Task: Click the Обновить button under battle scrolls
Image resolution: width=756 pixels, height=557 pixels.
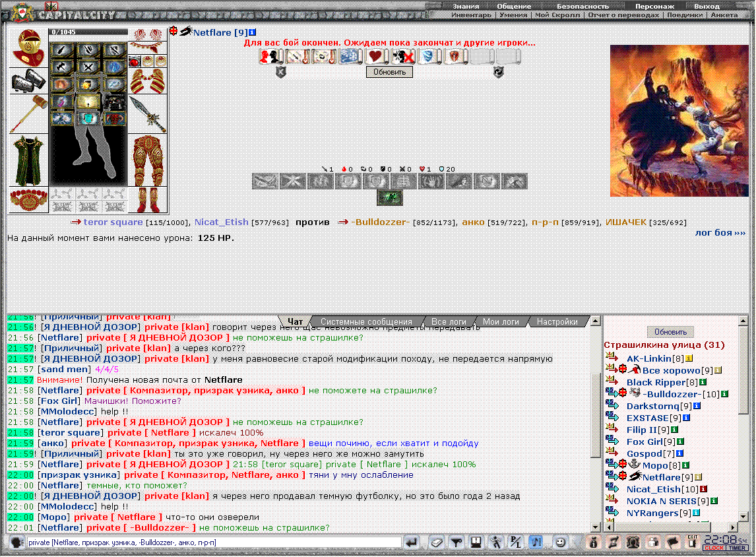Action: (x=390, y=72)
